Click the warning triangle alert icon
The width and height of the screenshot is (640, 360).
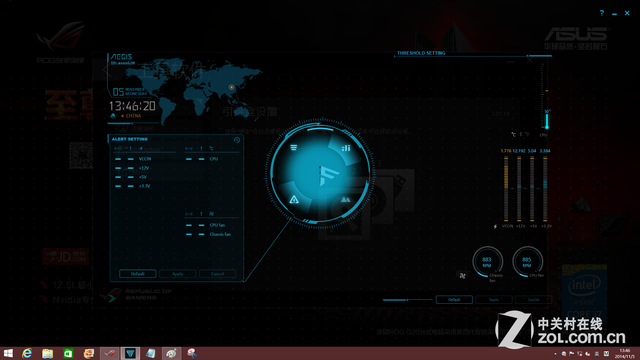[x=294, y=199]
